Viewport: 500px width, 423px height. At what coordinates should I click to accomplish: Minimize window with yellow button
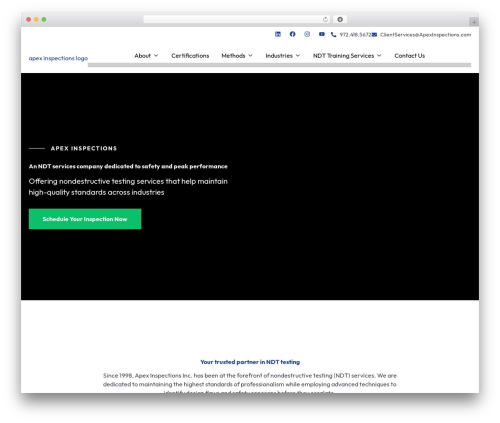tap(36, 19)
